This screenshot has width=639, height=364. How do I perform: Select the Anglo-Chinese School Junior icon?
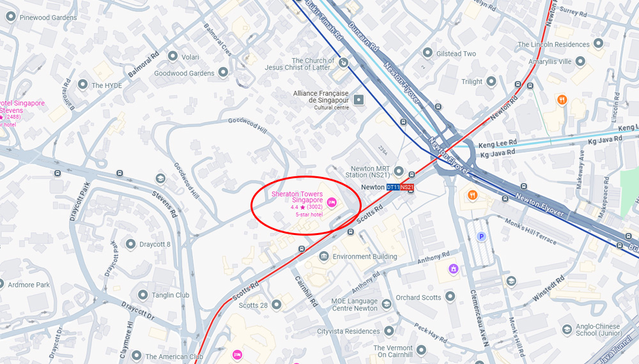pyautogui.click(x=567, y=329)
